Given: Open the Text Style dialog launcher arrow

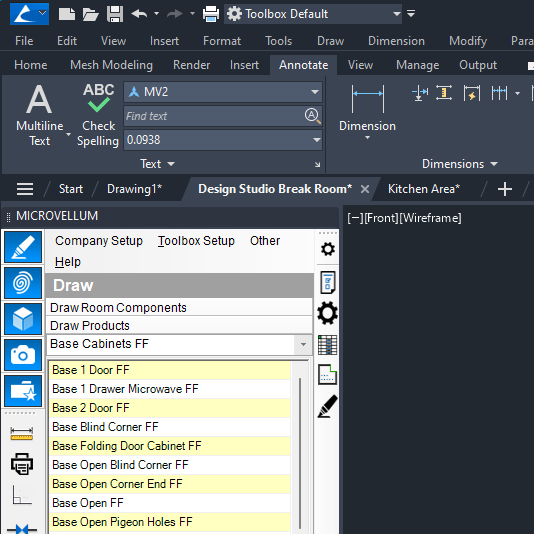Looking at the screenshot, I should pyautogui.click(x=317, y=165).
